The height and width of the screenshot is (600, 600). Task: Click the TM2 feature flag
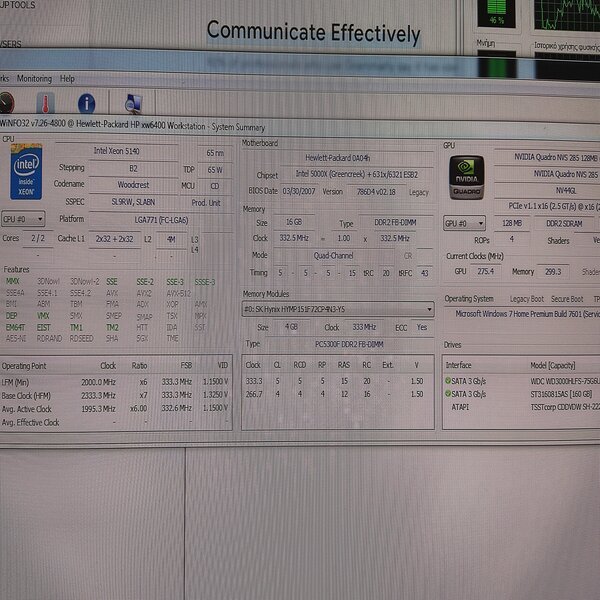coord(112,328)
